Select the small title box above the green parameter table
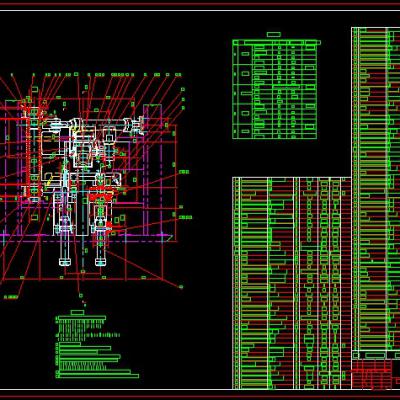Image resolution: width=400 pixels, height=400 pixels. pos(274,34)
